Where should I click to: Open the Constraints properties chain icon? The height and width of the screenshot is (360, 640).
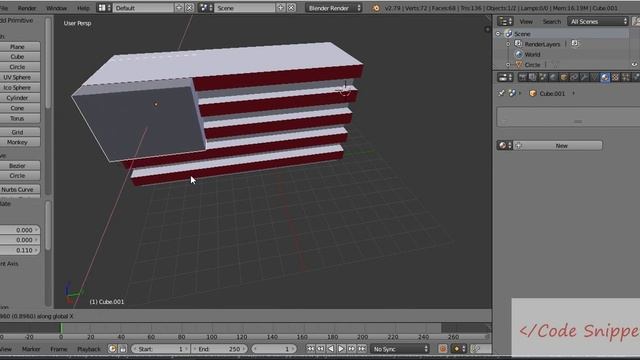(x=574, y=78)
